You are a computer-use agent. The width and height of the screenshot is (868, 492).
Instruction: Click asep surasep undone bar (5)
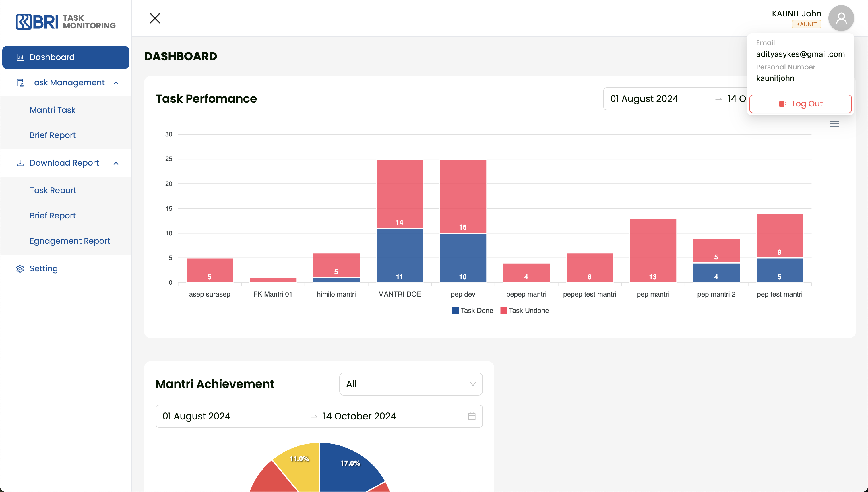click(210, 270)
